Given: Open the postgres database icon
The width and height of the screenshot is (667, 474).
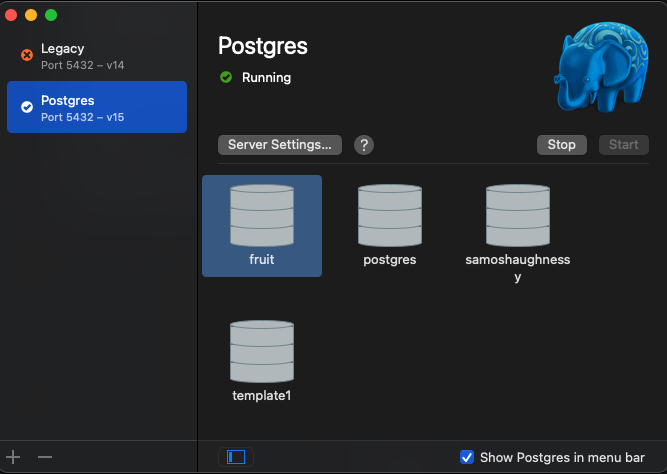Looking at the screenshot, I should [x=390, y=215].
